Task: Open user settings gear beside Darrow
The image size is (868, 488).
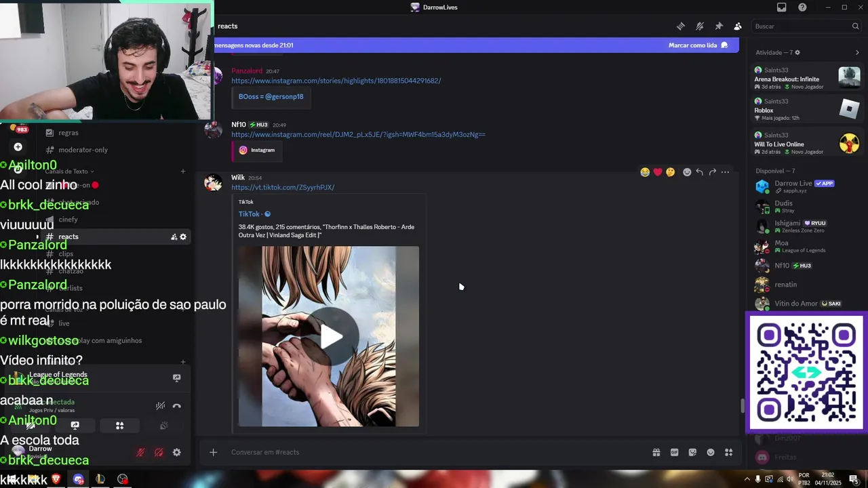Action: pos(177,452)
